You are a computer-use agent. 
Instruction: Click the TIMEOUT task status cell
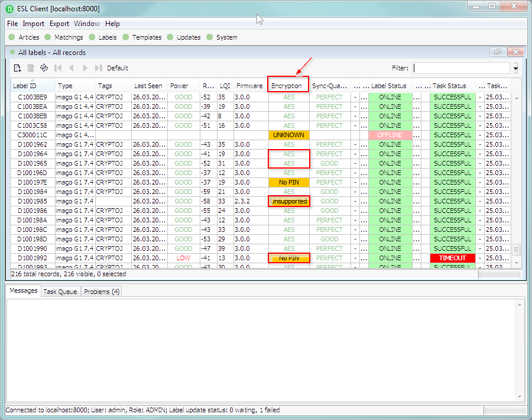click(x=452, y=258)
